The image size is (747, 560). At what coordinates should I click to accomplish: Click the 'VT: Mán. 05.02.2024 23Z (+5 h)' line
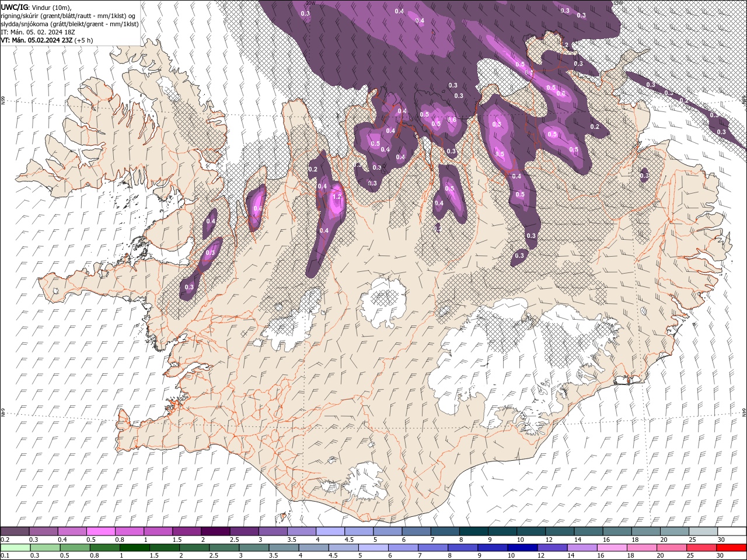47,40
